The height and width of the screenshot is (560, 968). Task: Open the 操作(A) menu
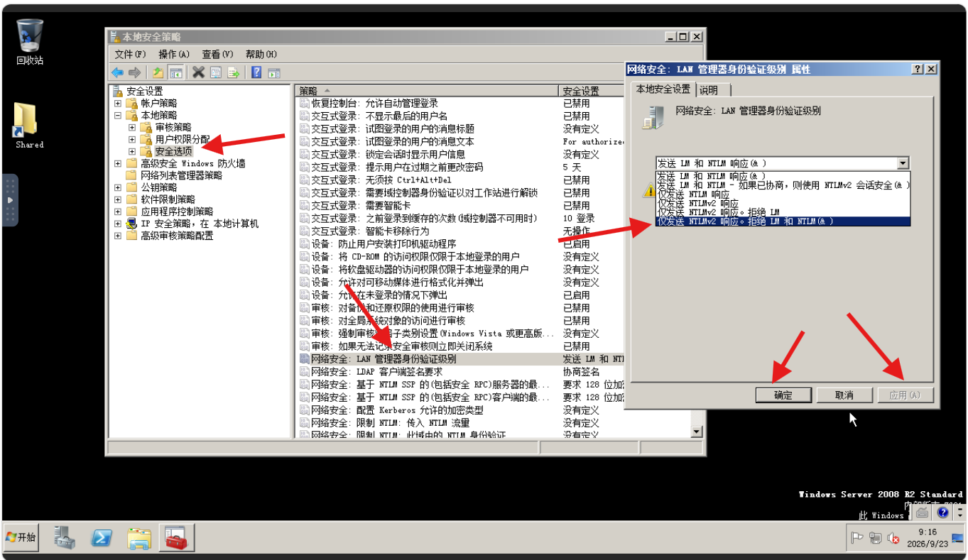click(x=174, y=55)
